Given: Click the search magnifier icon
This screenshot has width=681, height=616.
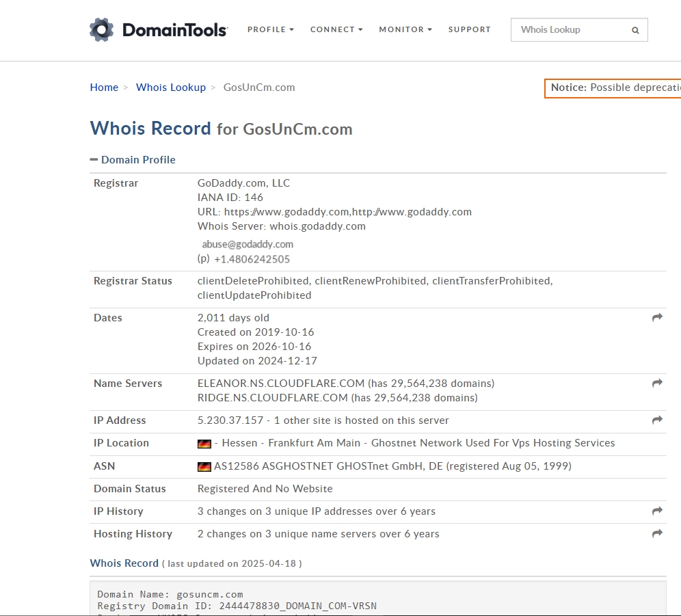Looking at the screenshot, I should [x=635, y=30].
